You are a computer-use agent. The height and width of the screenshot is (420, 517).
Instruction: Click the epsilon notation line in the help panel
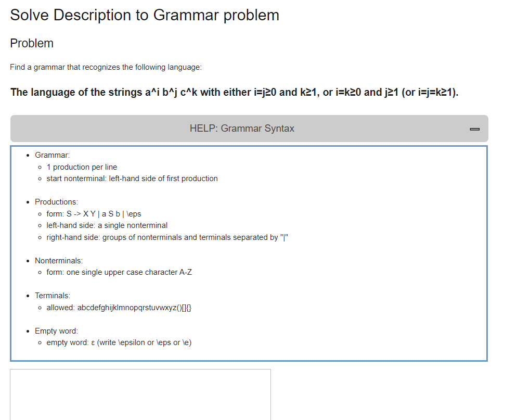pos(119,342)
